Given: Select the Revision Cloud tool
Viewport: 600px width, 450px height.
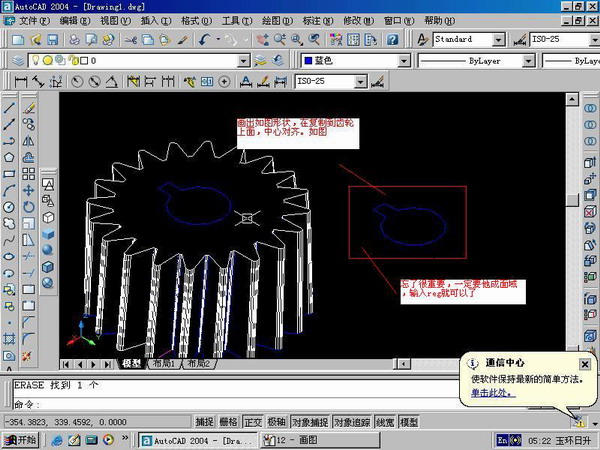Looking at the screenshot, I should [9, 223].
